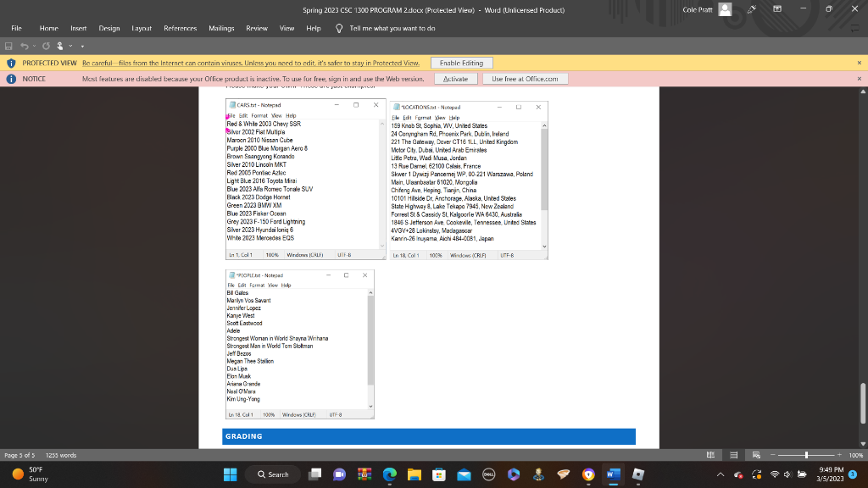Click Enable Editing button
Image resolution: width=868 pixels, height=488 pixels.
click(461, 63)
